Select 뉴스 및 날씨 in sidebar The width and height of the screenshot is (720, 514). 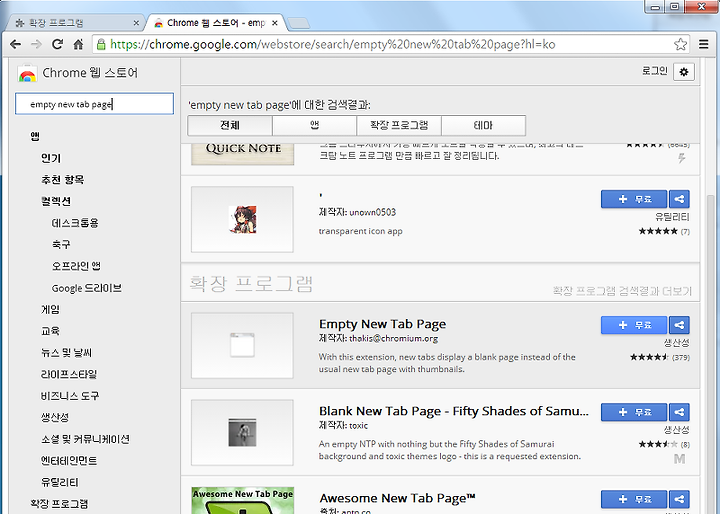coord(67,352)
